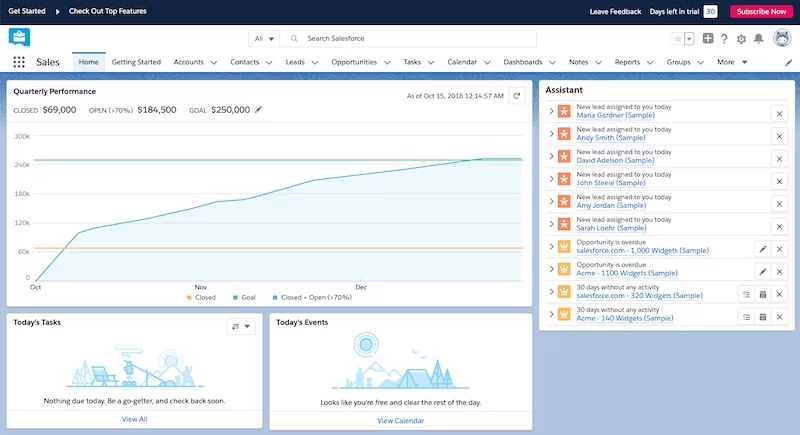Open the Getting Started tab
The image size is (800, 435).
(x=136, y=62)
